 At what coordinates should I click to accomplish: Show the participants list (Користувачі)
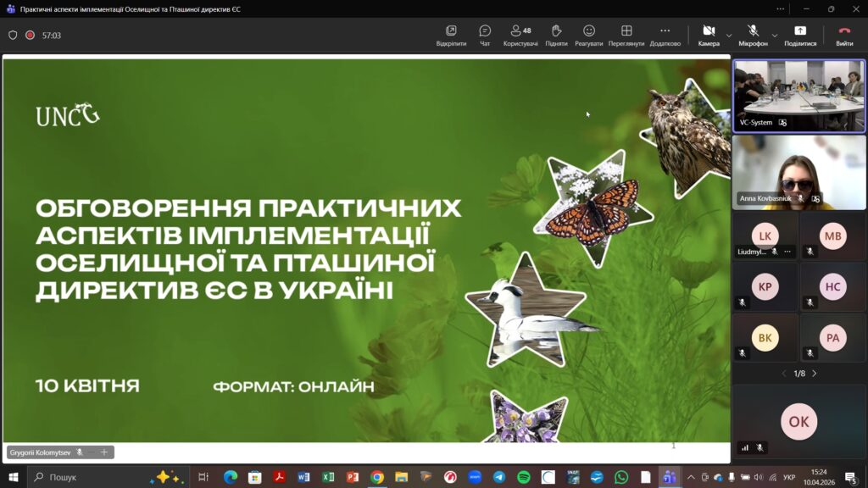coord(520,35)
